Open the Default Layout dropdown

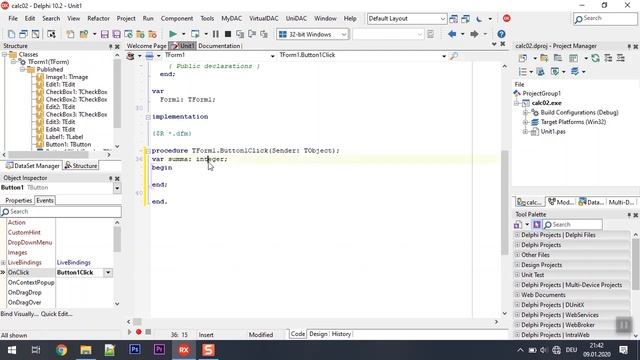tap(443, 19)
